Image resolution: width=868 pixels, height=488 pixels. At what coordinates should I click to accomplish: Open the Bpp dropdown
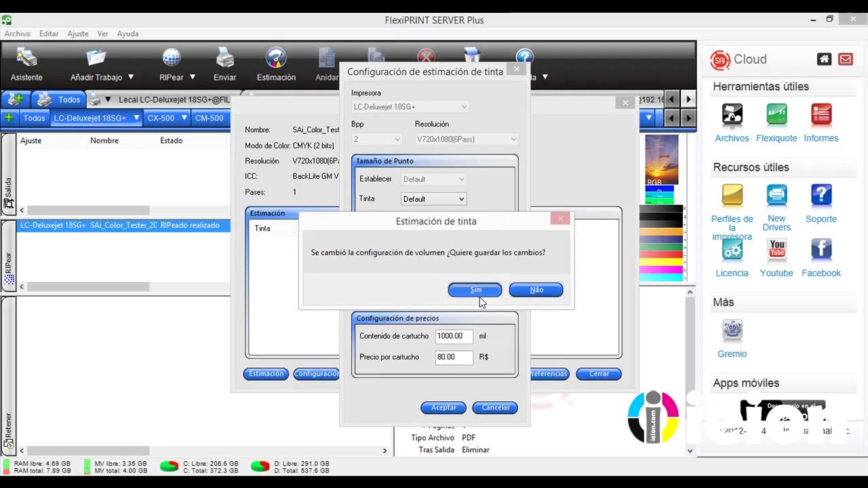377,139
